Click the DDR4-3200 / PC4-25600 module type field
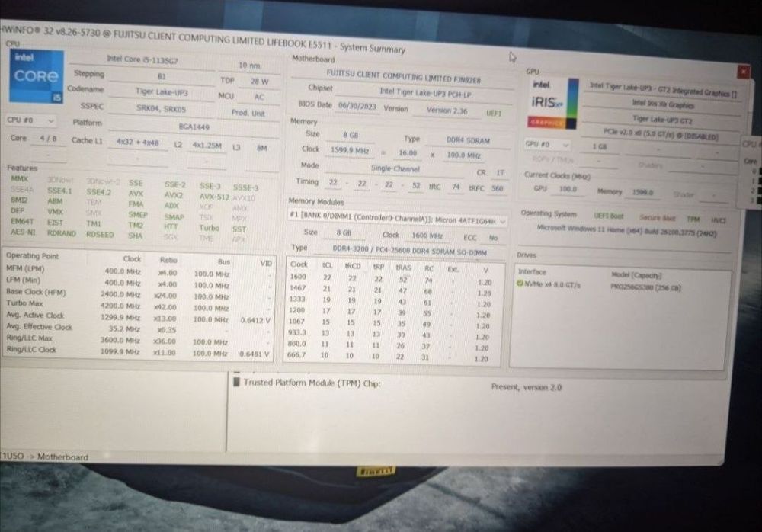Image resolution: width=762 pixels, height=532 pixels. tap(409, 252)
